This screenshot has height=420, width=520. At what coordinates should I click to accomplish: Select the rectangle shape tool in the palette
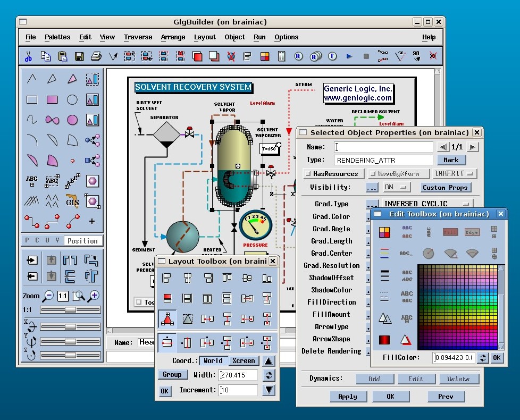[31, 99]
